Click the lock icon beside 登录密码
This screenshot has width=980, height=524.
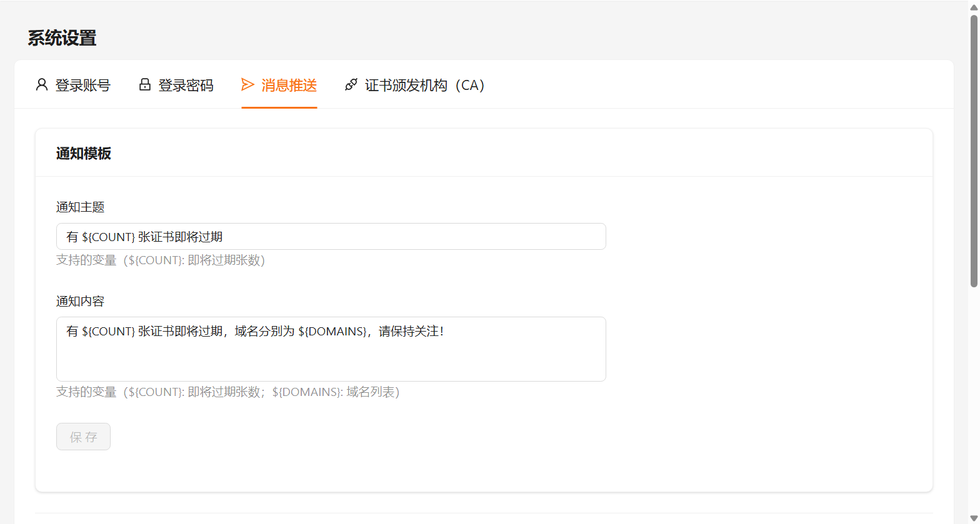tap(145, 85)
